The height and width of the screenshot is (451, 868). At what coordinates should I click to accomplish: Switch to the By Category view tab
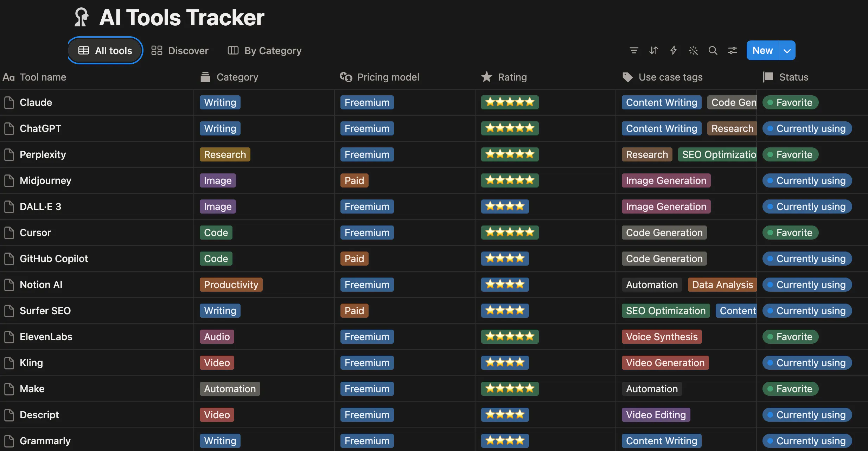[x=264, y=51]
